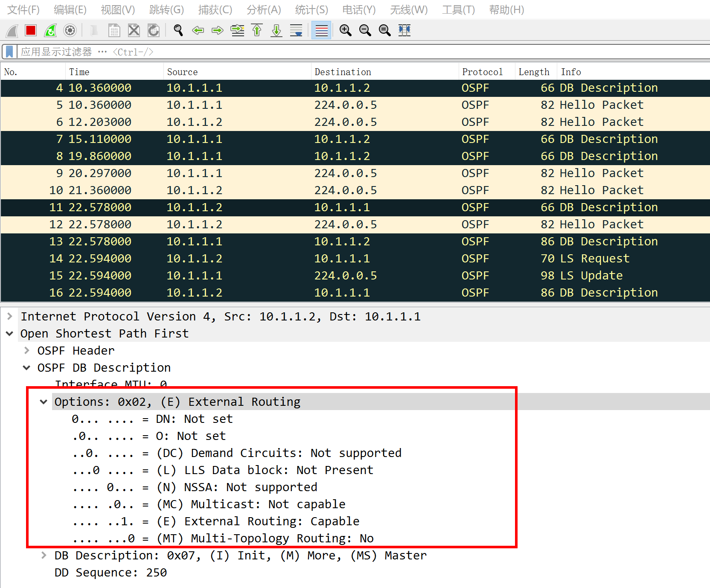Collapse the Options 0x02 External Routing node

click(44, 402)
